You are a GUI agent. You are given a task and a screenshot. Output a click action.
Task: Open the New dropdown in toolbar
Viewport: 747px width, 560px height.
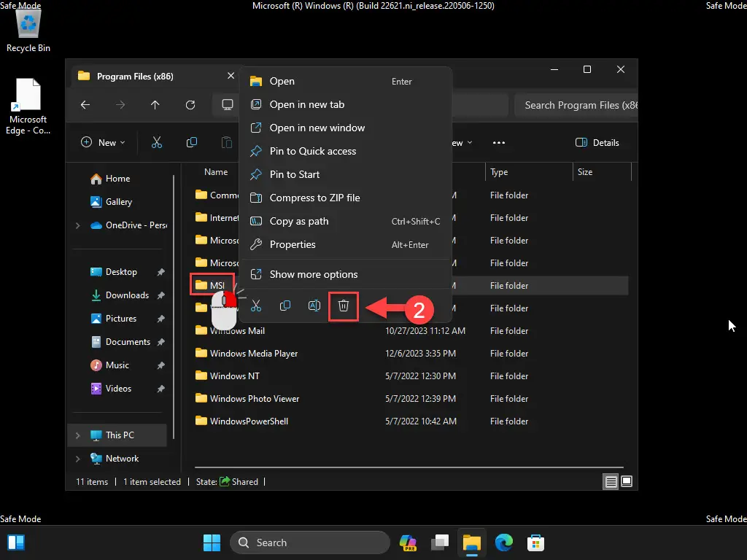[103, 143]
